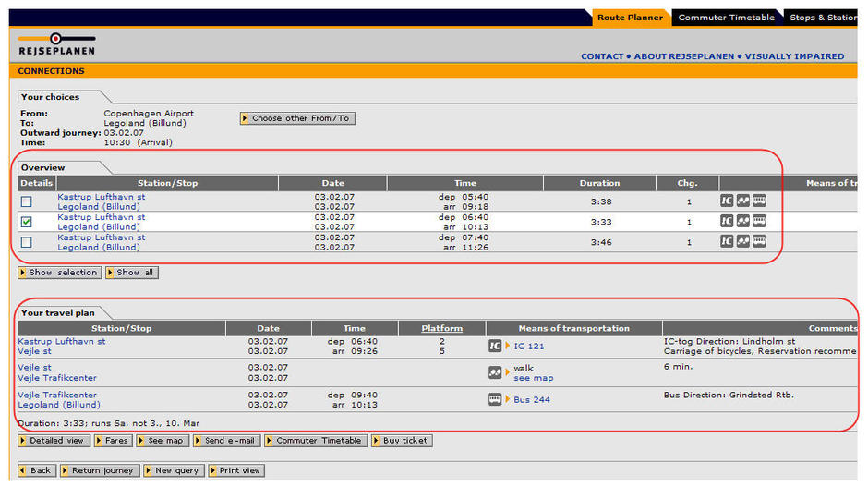Click the New query button

click(x=174, y=470)
